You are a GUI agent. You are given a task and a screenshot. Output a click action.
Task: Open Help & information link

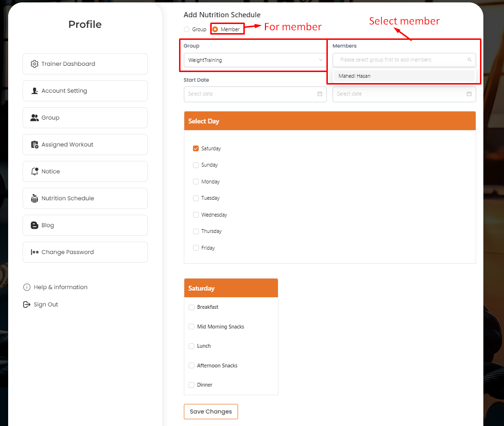(60, 287)
